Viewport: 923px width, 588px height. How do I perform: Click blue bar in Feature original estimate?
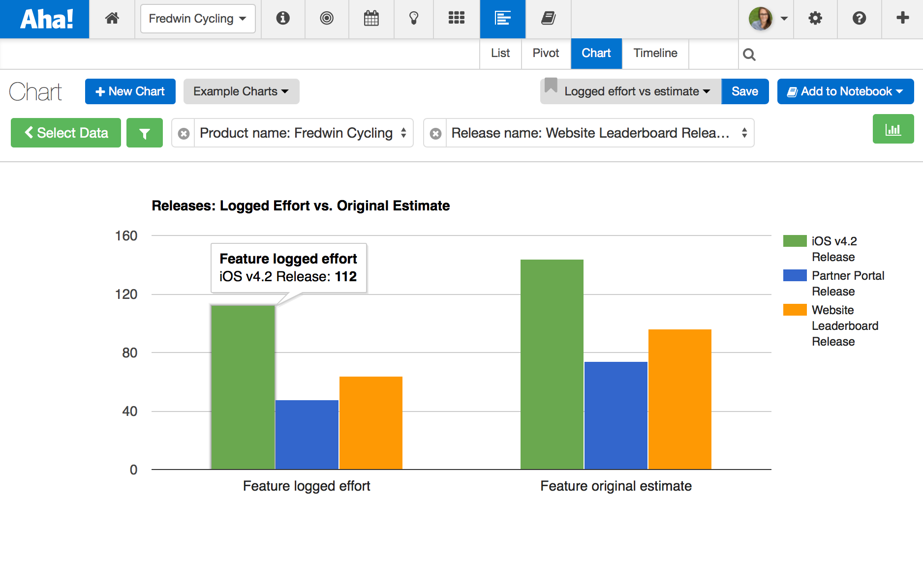point(616,415)
